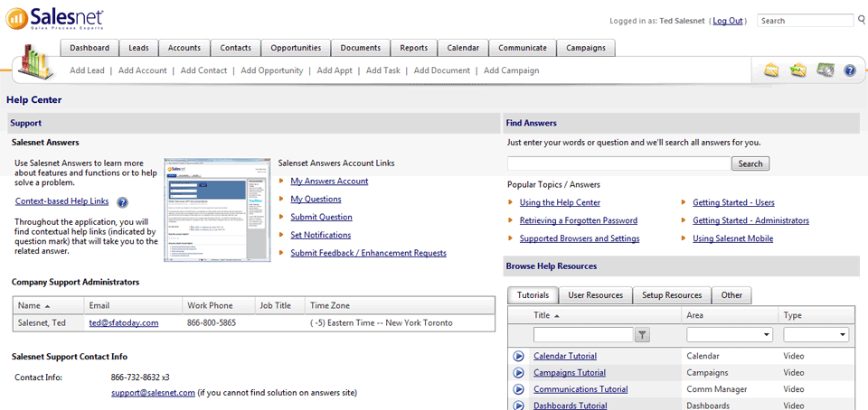Click the blue help question mark in toolbar

[850, 70]
